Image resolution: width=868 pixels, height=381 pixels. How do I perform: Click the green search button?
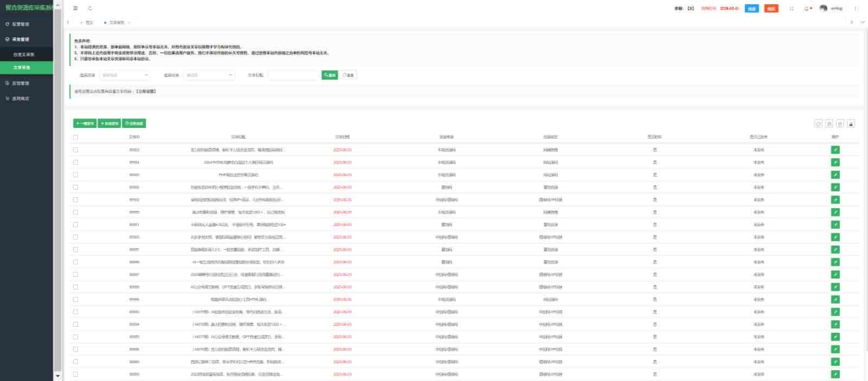pyautogui.click(x=330, y=75)
